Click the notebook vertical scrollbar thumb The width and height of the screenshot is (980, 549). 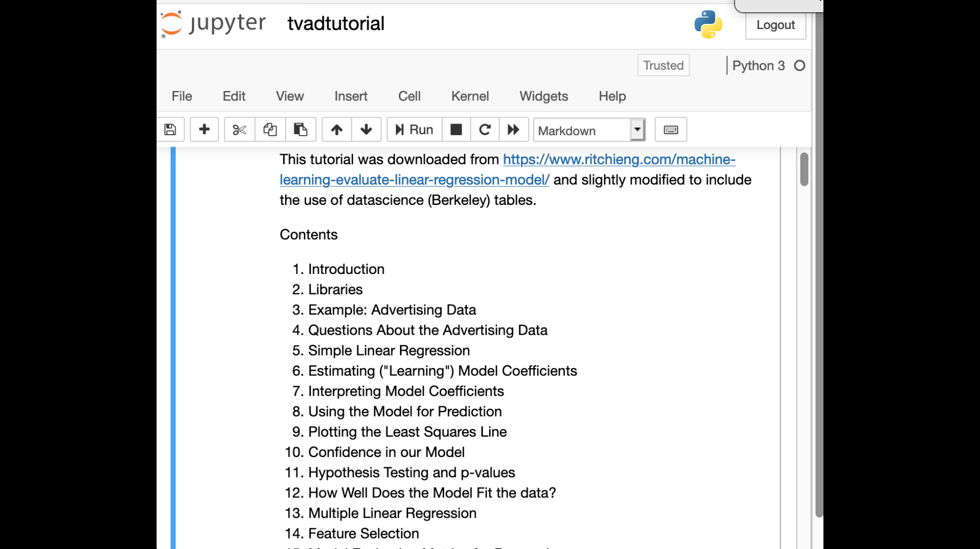click(x=804, y=169)
